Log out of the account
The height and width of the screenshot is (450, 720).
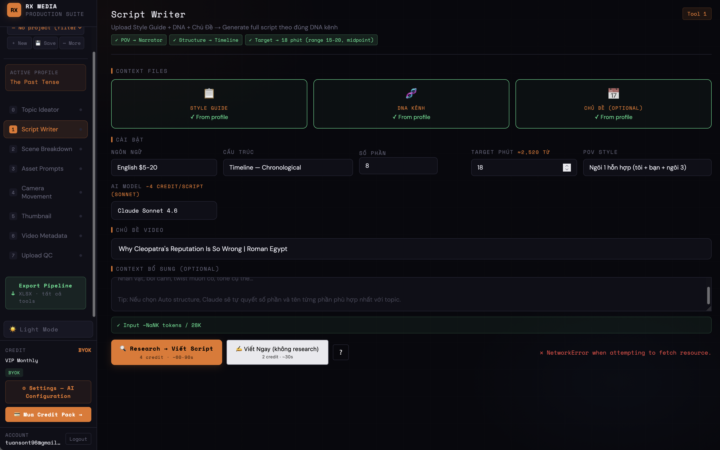[x=78, y=439]
